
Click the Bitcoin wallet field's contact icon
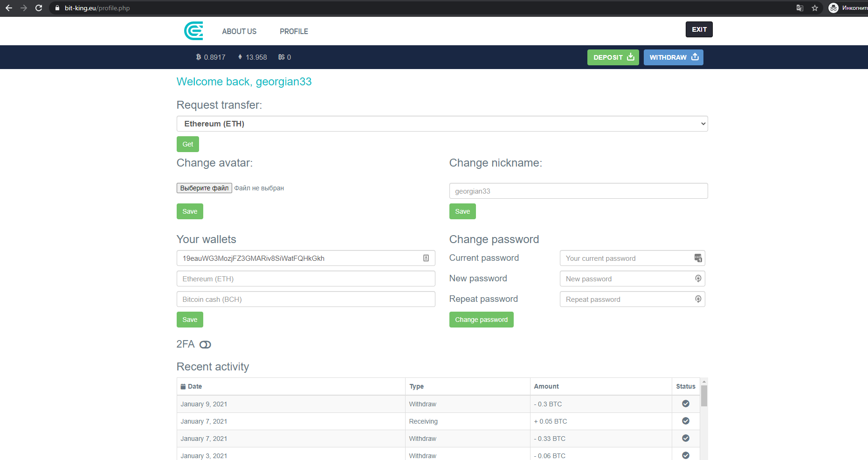(426, 258)
